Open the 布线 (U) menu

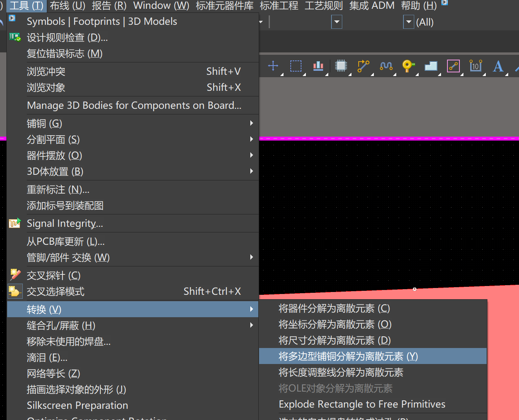pyautogui.click(x=68, y=6)
